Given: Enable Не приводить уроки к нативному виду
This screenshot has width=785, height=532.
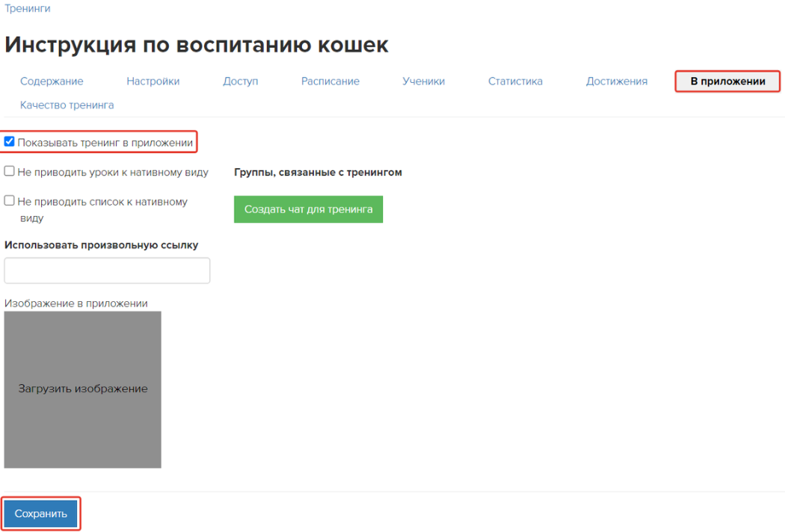Looking at the screenshot, I should click(x=9, y=171).
